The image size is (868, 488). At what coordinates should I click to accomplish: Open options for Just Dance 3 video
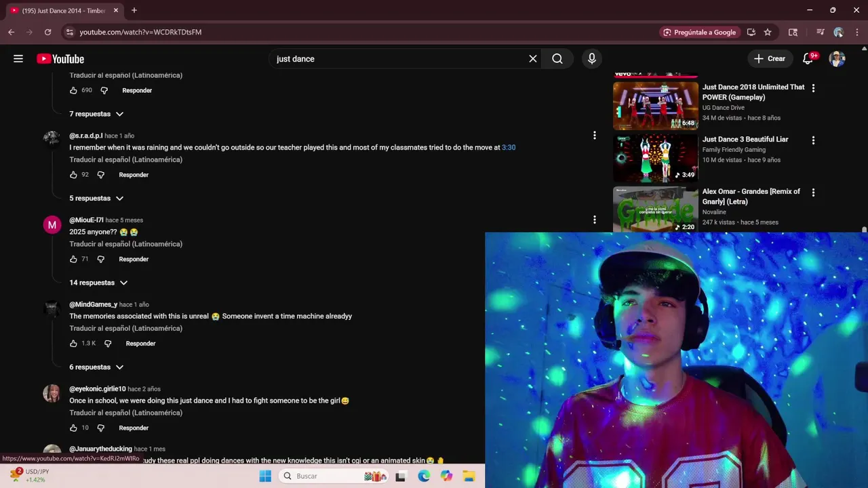click(813, 140)
